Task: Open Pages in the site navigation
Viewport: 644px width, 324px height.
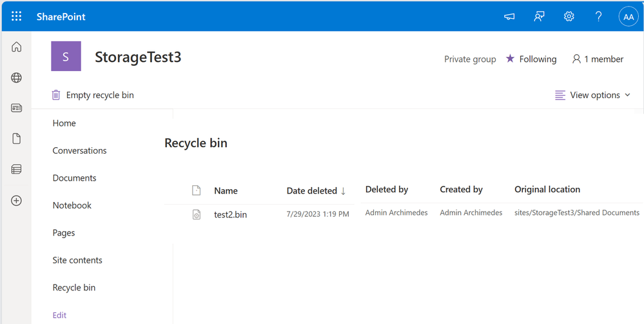Action: (64, 233)
